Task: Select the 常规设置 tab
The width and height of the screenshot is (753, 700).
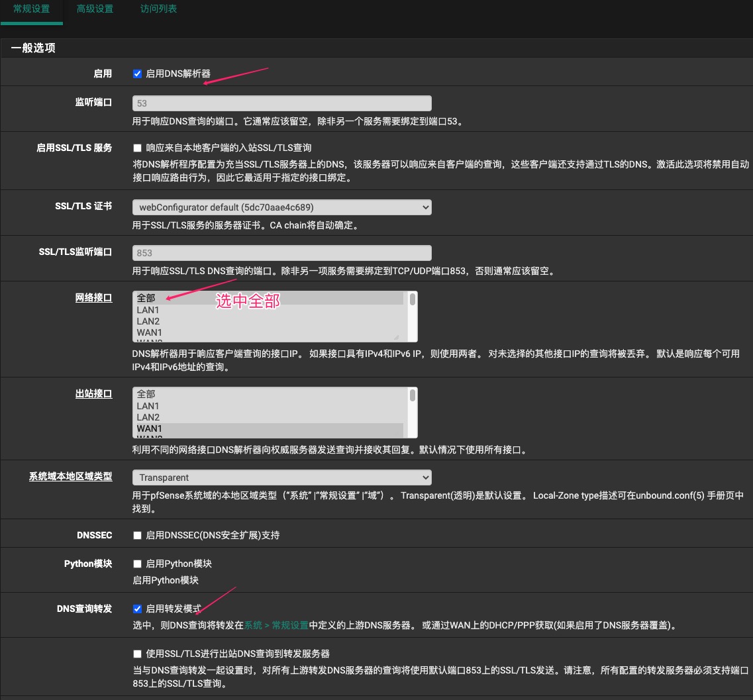Action: click(x=32, y=9)
